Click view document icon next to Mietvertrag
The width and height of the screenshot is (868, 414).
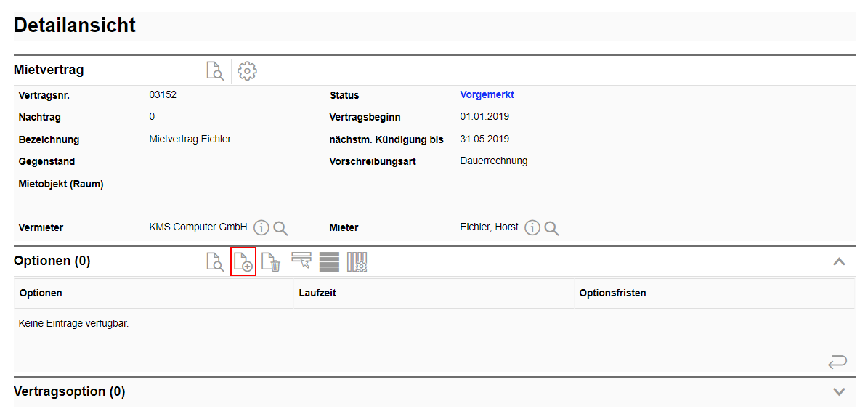point(215,70)
